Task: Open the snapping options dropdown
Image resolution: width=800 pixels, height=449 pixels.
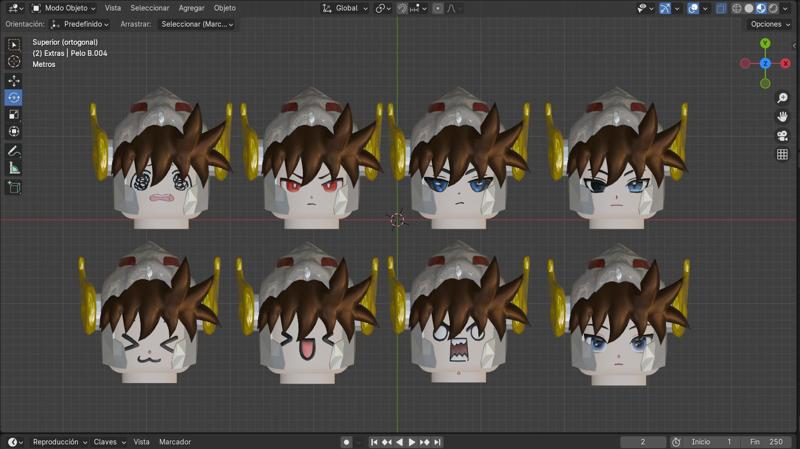Action: 416,8
